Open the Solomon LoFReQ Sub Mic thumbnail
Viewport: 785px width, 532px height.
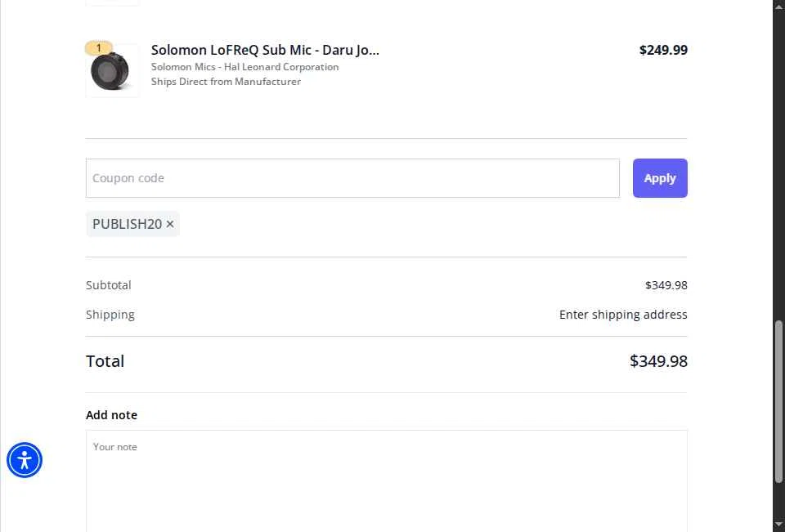(113, 74)
